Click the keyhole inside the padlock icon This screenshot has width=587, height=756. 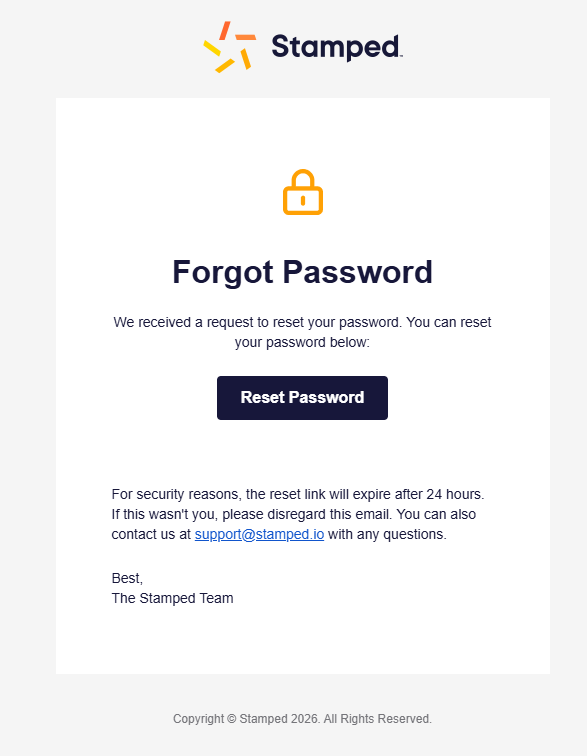[x=303, y=200]
